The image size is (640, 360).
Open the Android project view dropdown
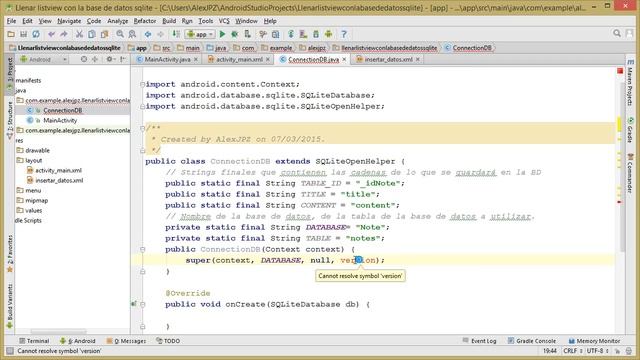click(x=44, y=59)
